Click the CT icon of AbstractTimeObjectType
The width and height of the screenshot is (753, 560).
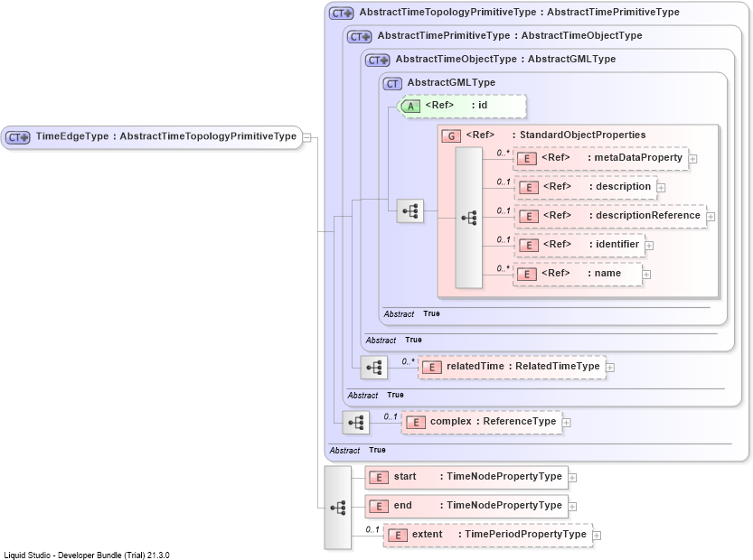pyautogui.click(x=378, y=60)
